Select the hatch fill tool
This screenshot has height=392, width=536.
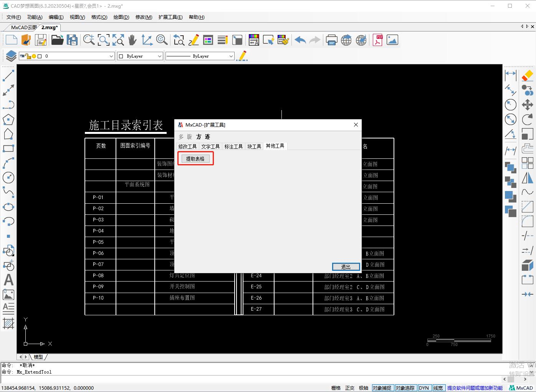[8, 324]
